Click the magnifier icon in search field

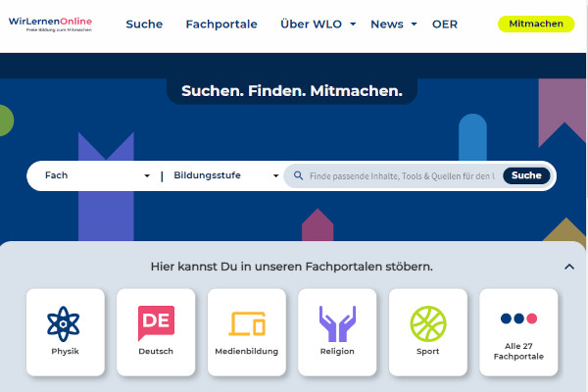click(x=298, y=175)
